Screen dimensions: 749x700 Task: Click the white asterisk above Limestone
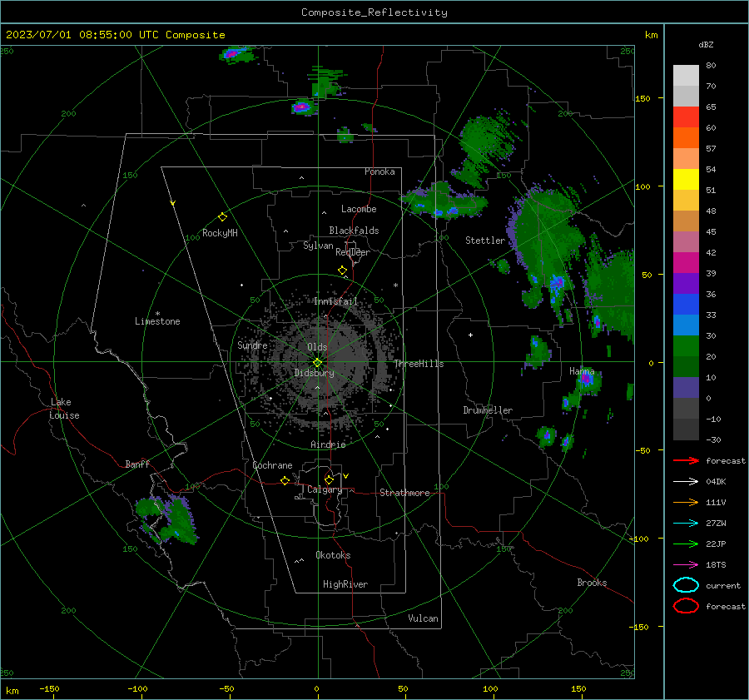[157, 314]
